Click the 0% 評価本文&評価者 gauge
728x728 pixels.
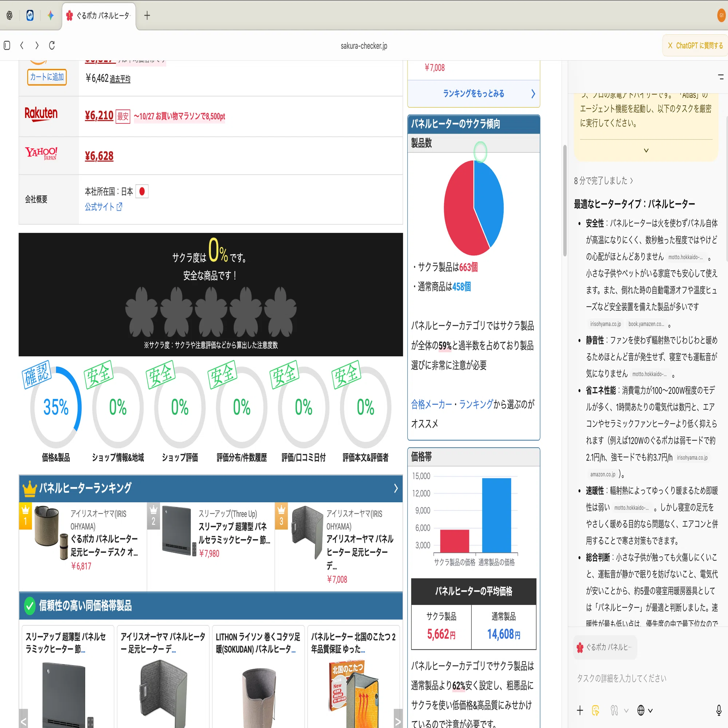[365, 407]
